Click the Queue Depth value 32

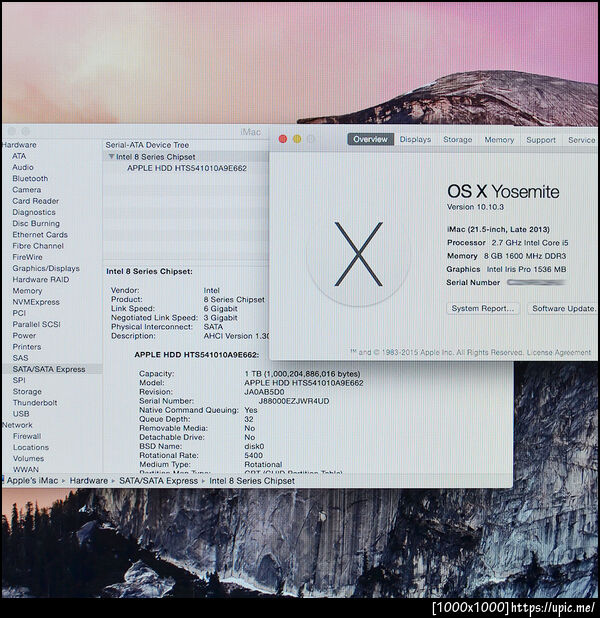[x=249, y=419]
